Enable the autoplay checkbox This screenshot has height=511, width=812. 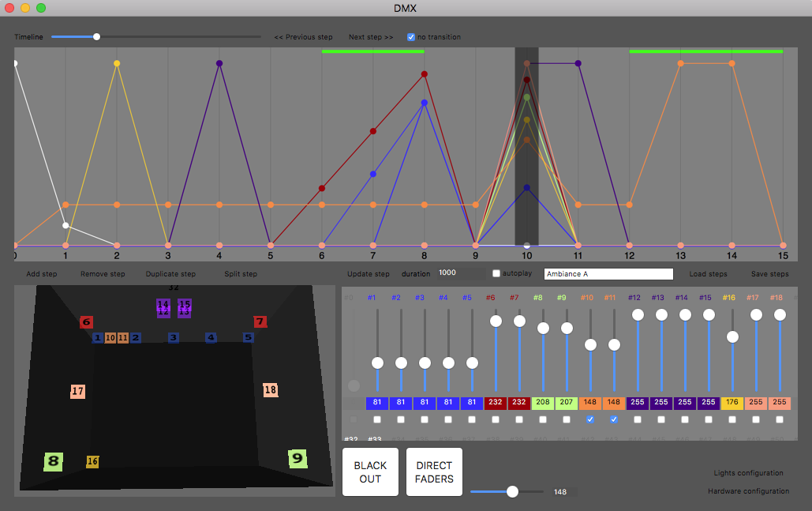click(496, 274)
